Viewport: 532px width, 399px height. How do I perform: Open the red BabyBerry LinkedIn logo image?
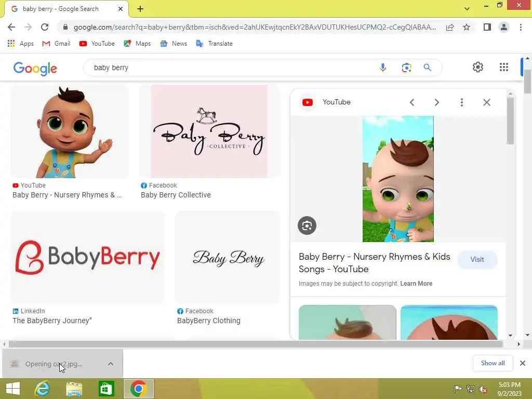point(87,258)
